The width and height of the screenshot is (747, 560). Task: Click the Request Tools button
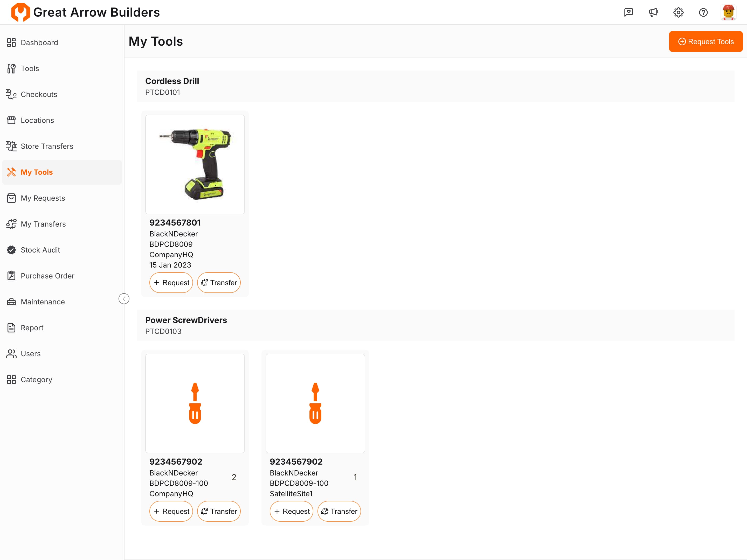click(706, 41)
